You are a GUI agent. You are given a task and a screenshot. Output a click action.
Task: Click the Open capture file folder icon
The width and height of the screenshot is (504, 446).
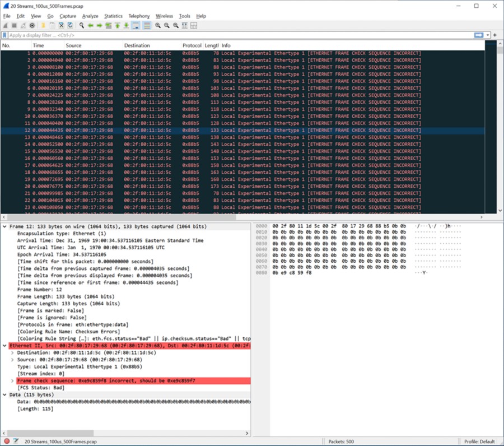pos(43,25)
